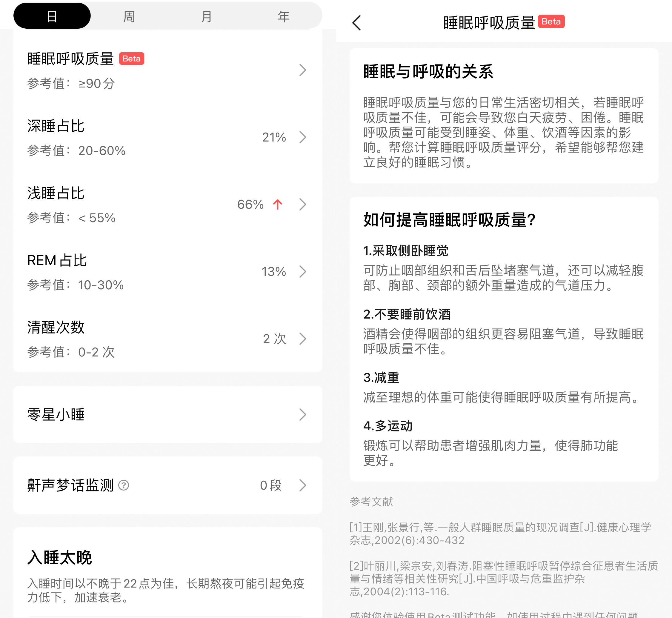The height and width of the screenshot is (618, 672).
Task: Expand 清醒次数 details
Action: pyautogui.click(x=303, y=339)
